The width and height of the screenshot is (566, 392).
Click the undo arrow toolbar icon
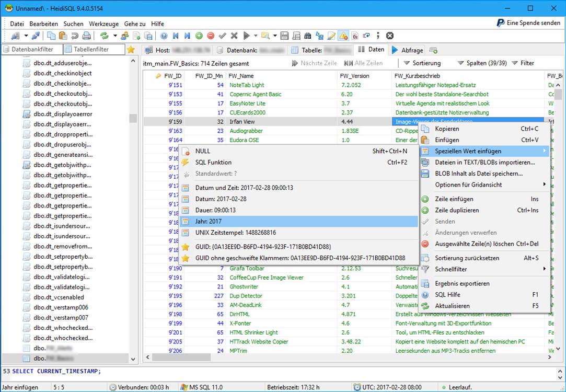click(75, 36)
